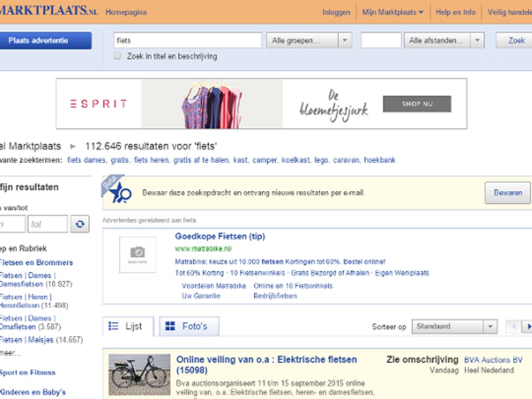Open the Alle groepen dropdown
The image size is (532, 399).
click(x=344, y=40)
